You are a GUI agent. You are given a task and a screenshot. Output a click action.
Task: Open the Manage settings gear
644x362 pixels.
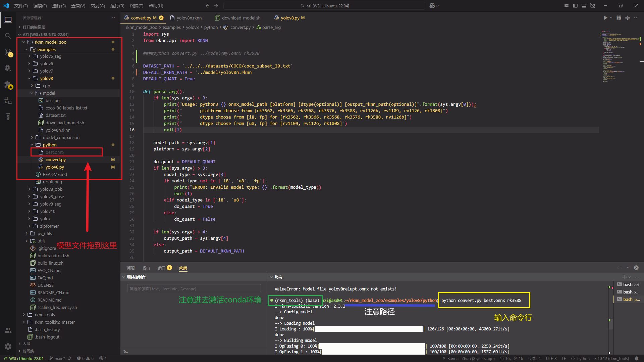(x=8, y=346)
